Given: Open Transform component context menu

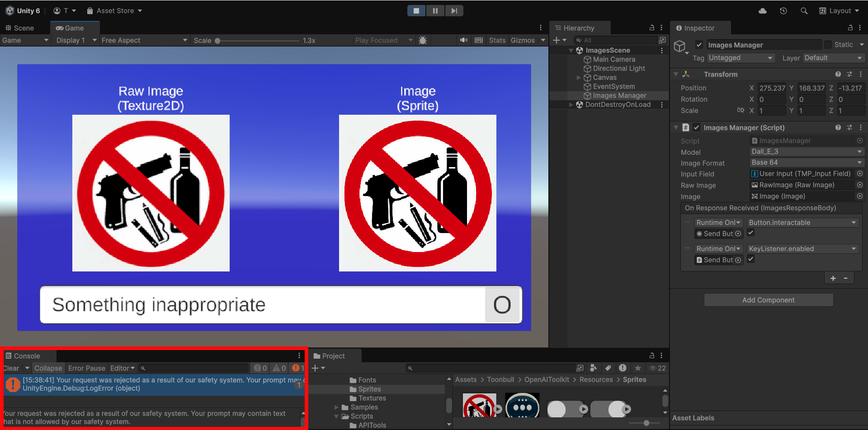Looking at the screenshot, I should [x=861, y=74].
